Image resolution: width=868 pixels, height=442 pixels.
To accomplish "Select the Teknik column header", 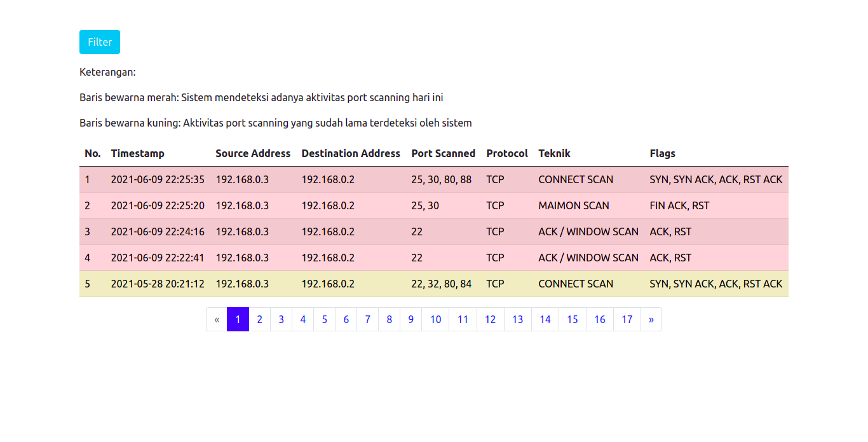I will [x=554, y=153].
